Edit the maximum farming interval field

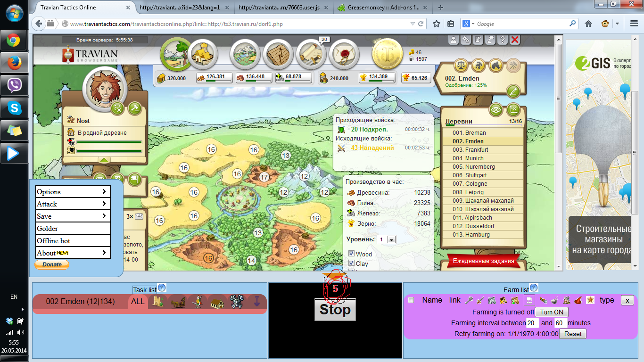click(560, 323)
